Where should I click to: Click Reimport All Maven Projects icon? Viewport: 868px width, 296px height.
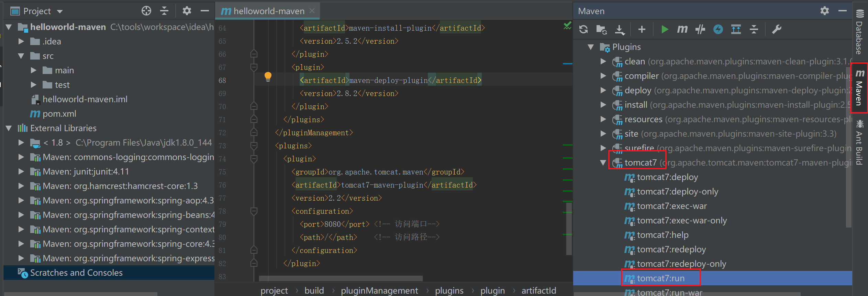click(583, 30)
